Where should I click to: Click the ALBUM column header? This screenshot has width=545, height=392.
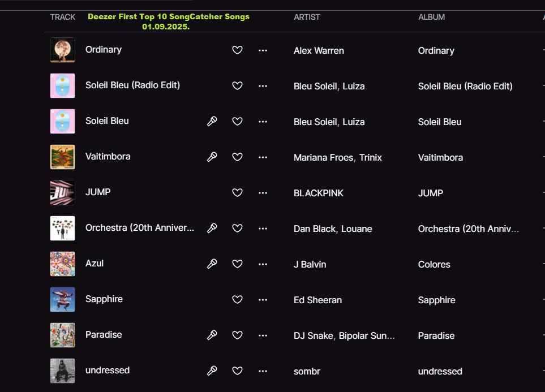(x=431, y=17)
